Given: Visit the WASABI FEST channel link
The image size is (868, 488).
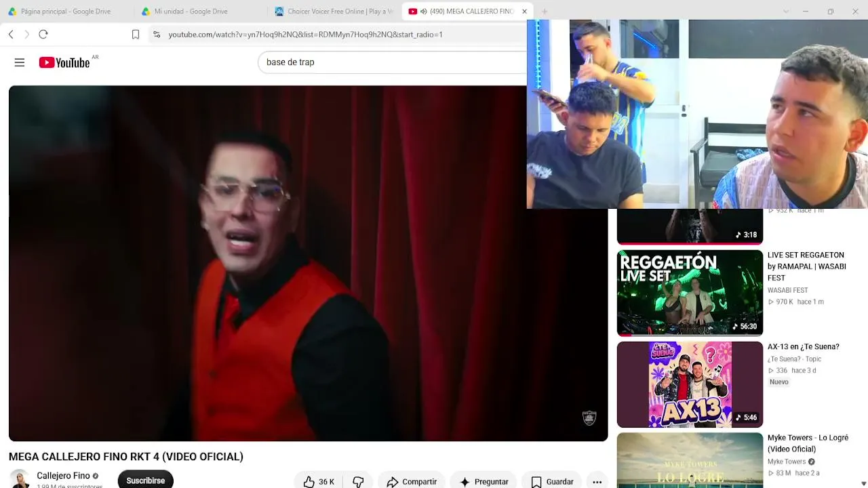Looking at the screenshot, I should coord(787,290).
